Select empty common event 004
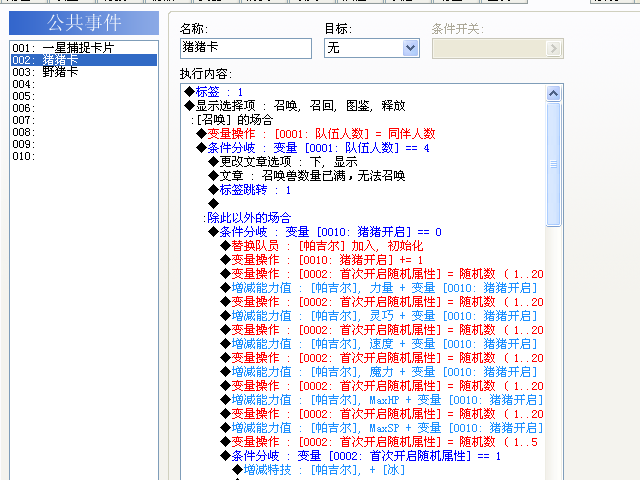Image resolution: width=640 pixels, height=480 pixels. 84,84
